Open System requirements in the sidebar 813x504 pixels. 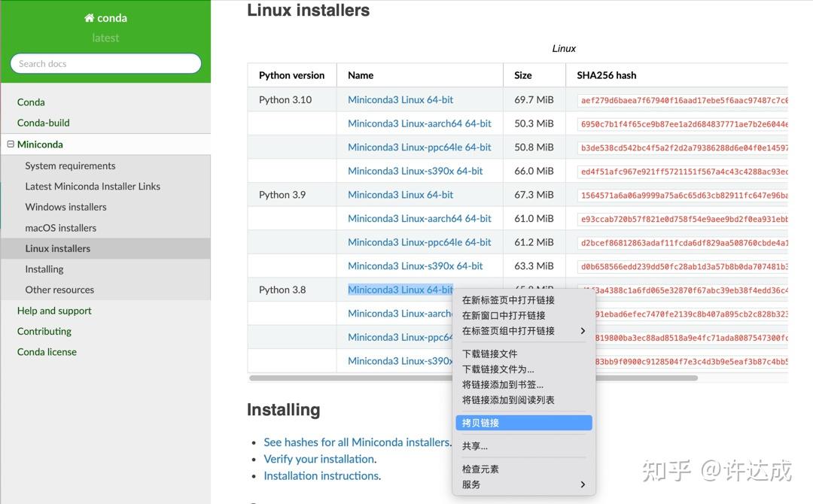pos(71,165)
